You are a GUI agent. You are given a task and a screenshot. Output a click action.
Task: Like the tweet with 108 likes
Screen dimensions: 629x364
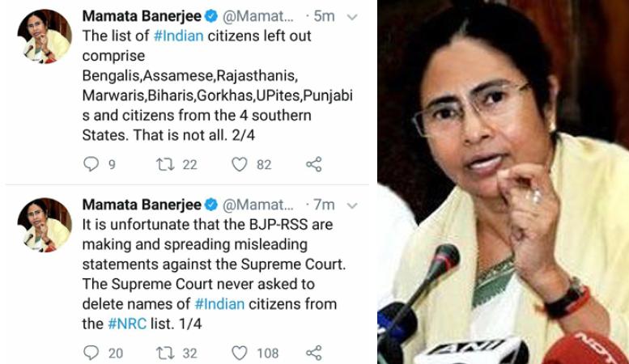[x=240, y=353]
